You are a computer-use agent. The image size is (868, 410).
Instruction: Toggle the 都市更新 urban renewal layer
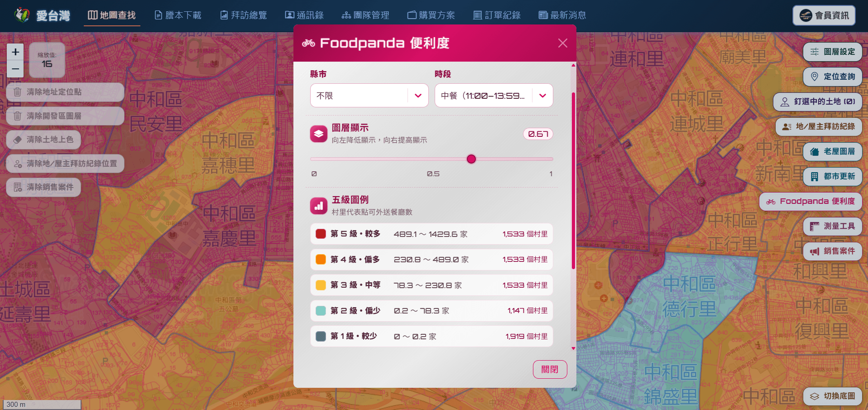click(832, 176)
